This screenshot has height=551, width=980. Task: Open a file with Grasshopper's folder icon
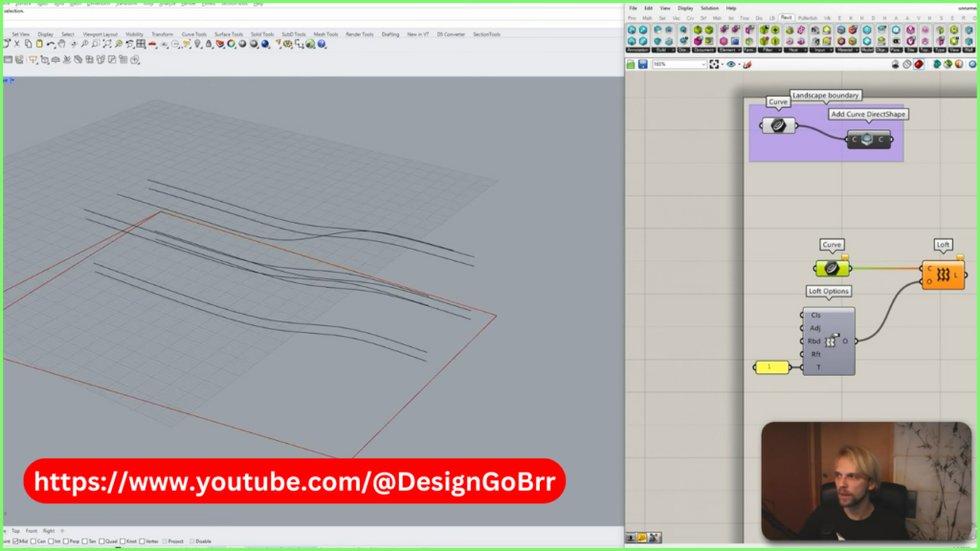pos(629,63)
